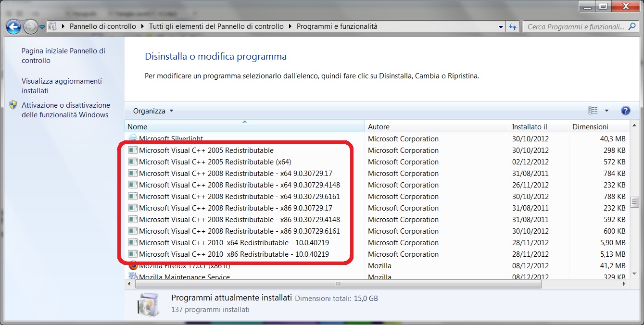Click the horizontal scrollbar thumb under the list

338,284
